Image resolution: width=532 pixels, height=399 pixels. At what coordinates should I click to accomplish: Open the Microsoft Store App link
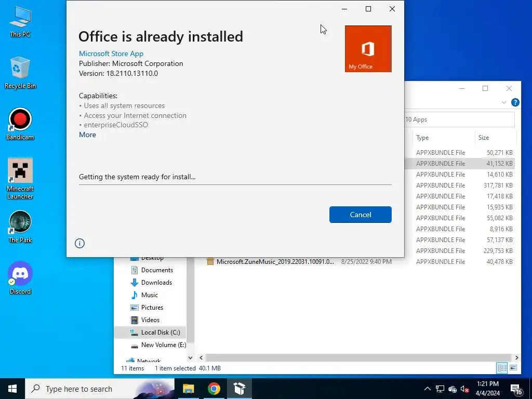111,54
